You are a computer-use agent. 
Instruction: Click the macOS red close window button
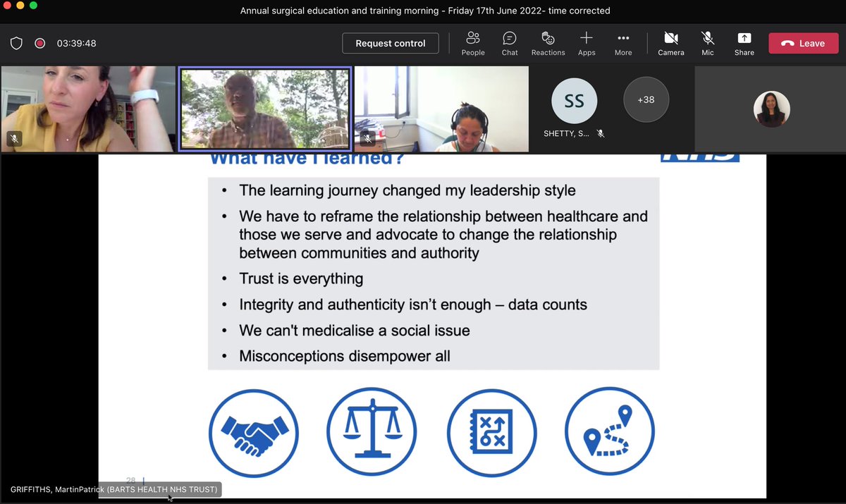coord(7,6)
